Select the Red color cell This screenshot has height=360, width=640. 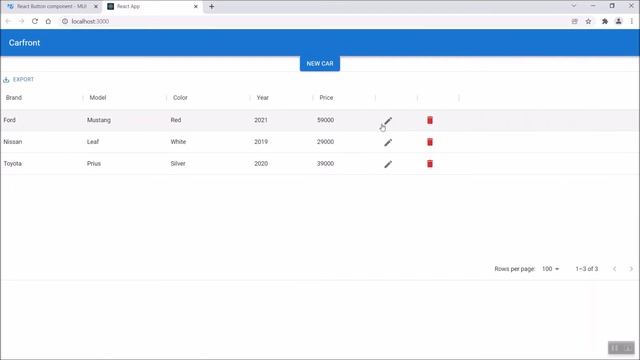tap(176, 120)
